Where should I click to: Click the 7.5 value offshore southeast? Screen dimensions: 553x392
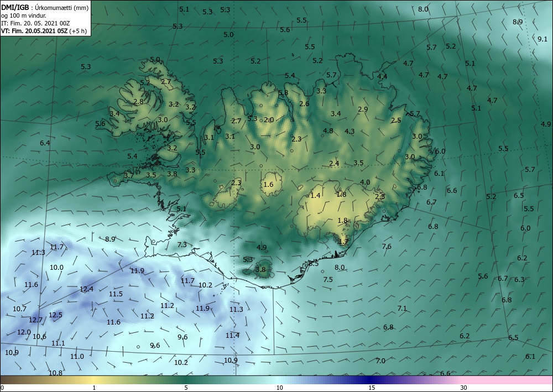coord(328,280)
